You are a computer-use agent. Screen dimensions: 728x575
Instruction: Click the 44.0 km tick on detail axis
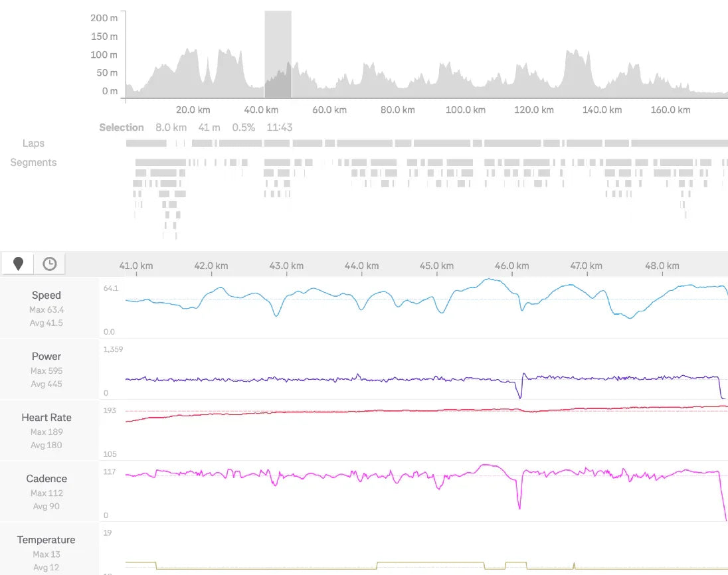pos(361,266)
